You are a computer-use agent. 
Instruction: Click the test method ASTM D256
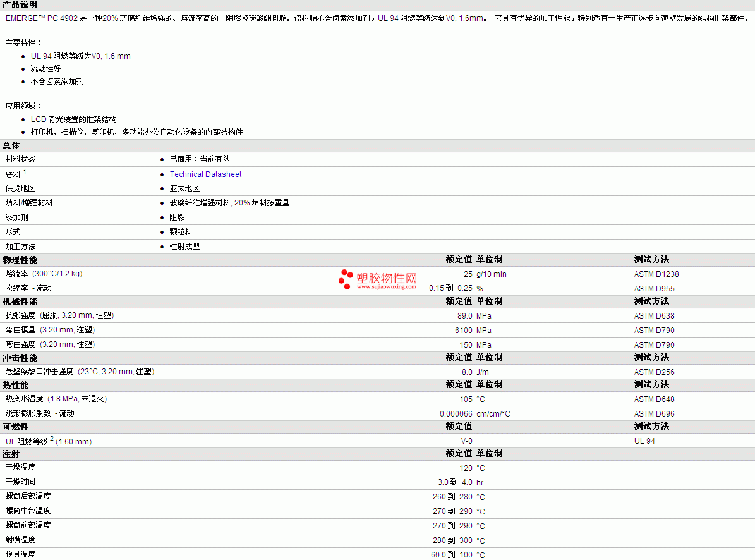point(655,372)
